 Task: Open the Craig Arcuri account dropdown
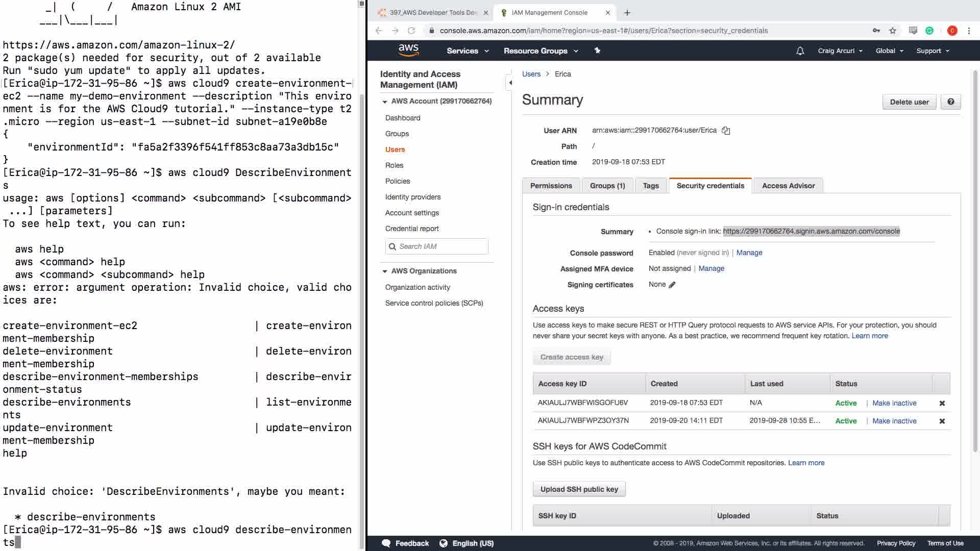coord(840,51)
